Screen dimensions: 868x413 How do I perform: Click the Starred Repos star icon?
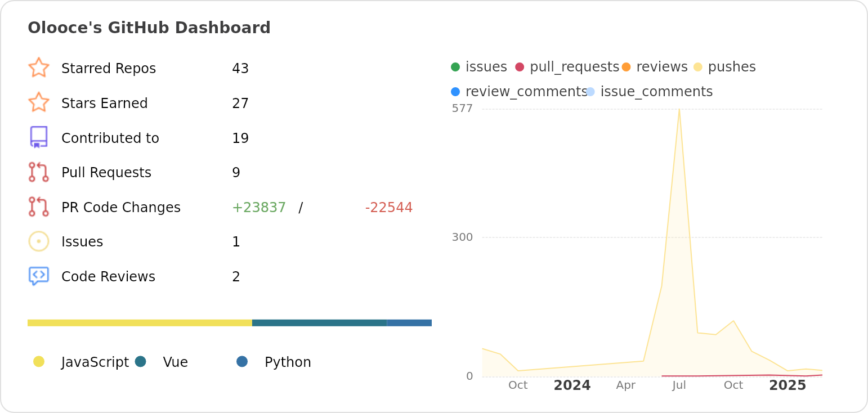point(39,68)
